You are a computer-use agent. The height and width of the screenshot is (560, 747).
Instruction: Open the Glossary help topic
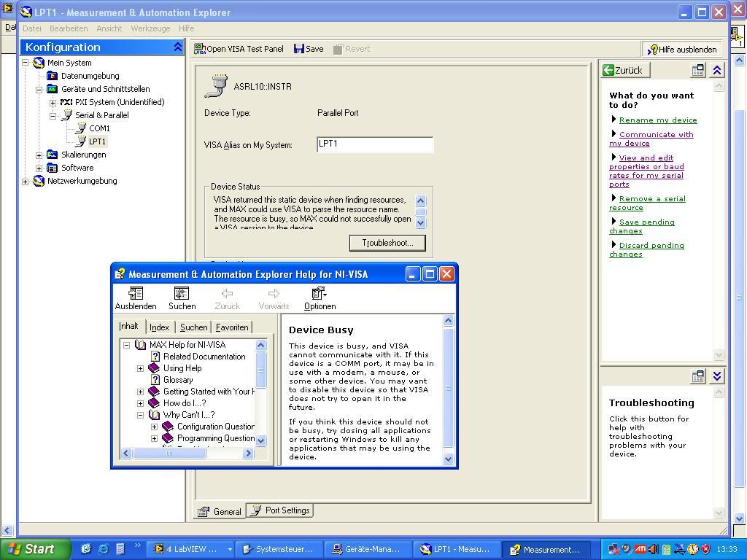click(x=178, y=379)
